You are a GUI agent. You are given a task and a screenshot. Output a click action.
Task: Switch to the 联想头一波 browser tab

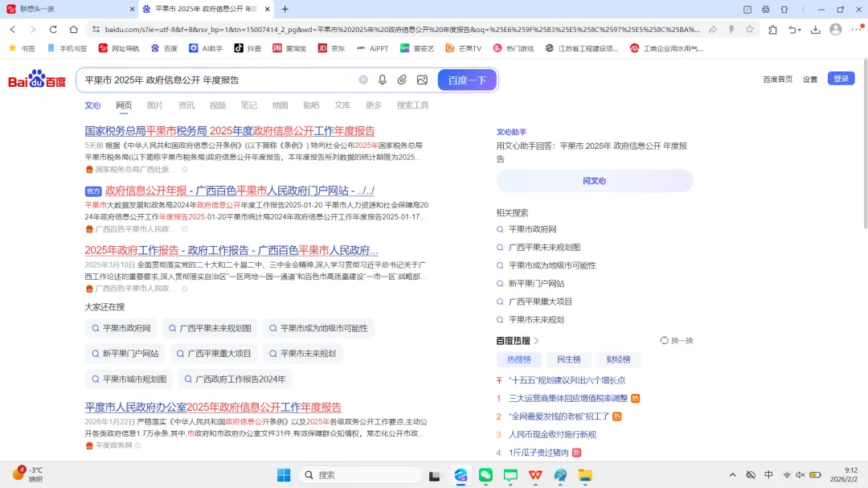click(69, 9)
